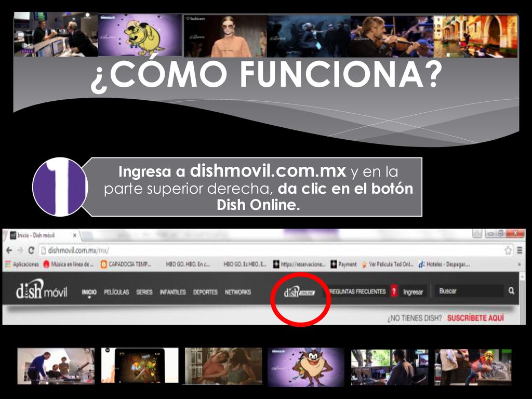Click the two laughing women thumbnail

click(223, 366)
